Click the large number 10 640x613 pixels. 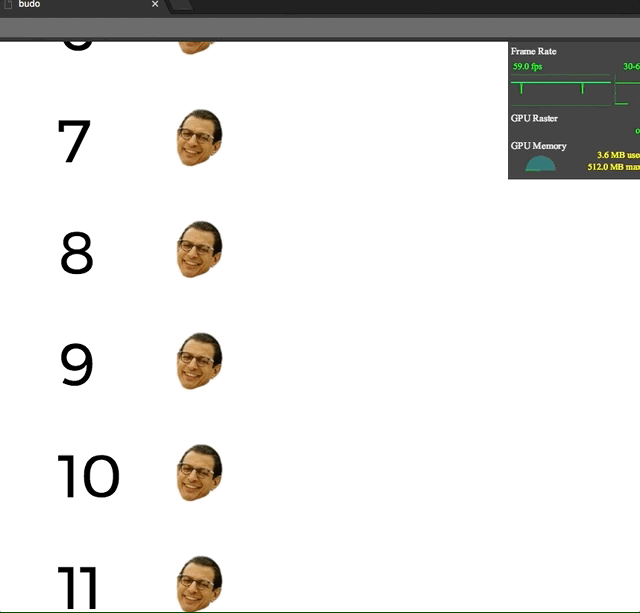(88, 476)
